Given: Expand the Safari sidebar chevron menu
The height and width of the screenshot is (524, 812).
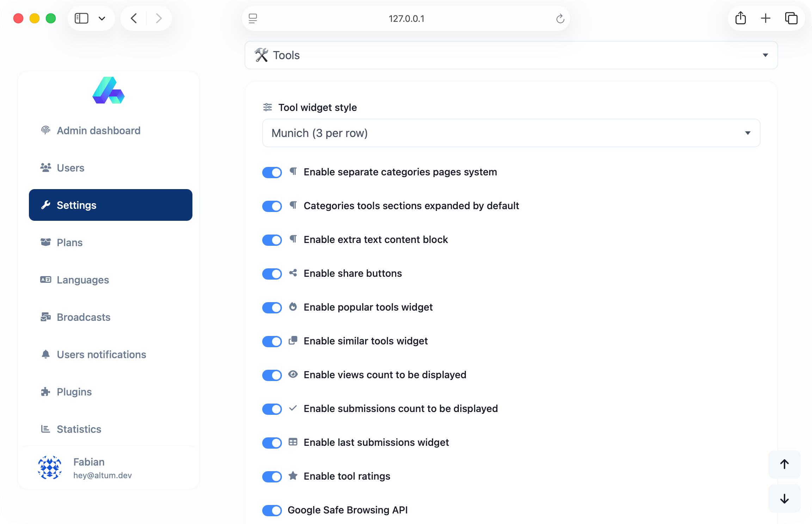Looking at the screenshot, I should pyautogui.click(x=102, y=18).
